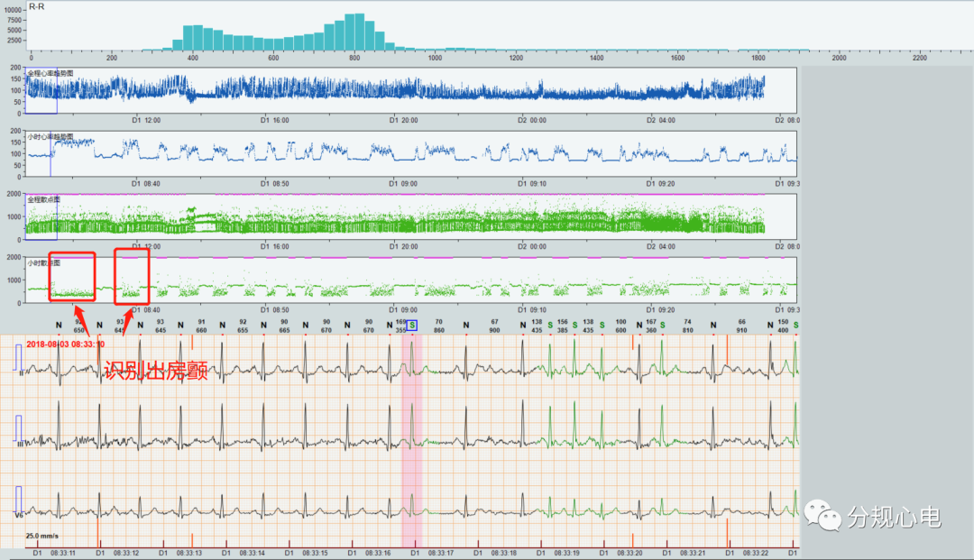This screenshot has width=974, height=560.
Task: Select the blue window in 全程心率趋势图
Action: pyautogui.click(x=41, y=91)
